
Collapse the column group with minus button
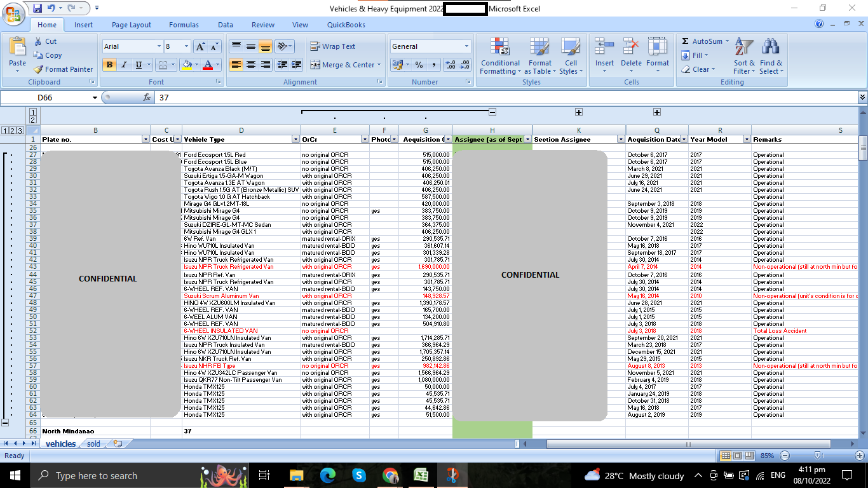(x=492, y=112)
